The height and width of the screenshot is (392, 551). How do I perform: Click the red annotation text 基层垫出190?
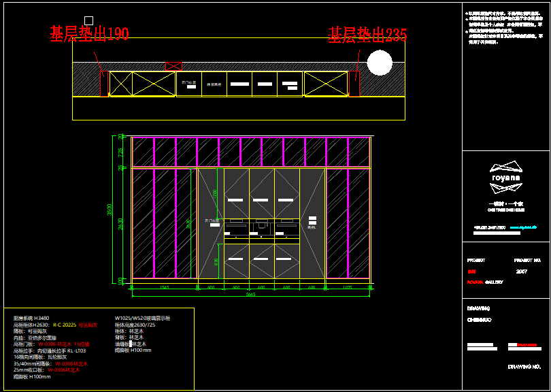(x=89, y=34)
